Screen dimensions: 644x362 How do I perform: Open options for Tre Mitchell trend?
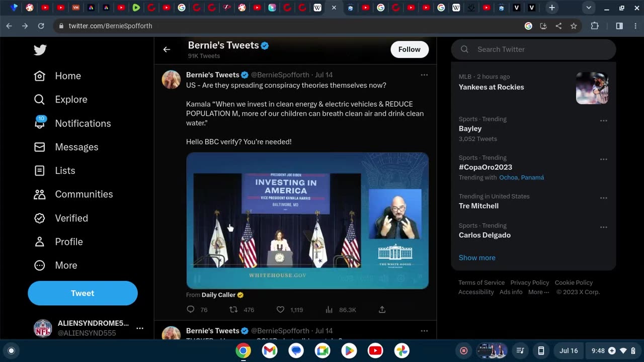tap(603, 198)
